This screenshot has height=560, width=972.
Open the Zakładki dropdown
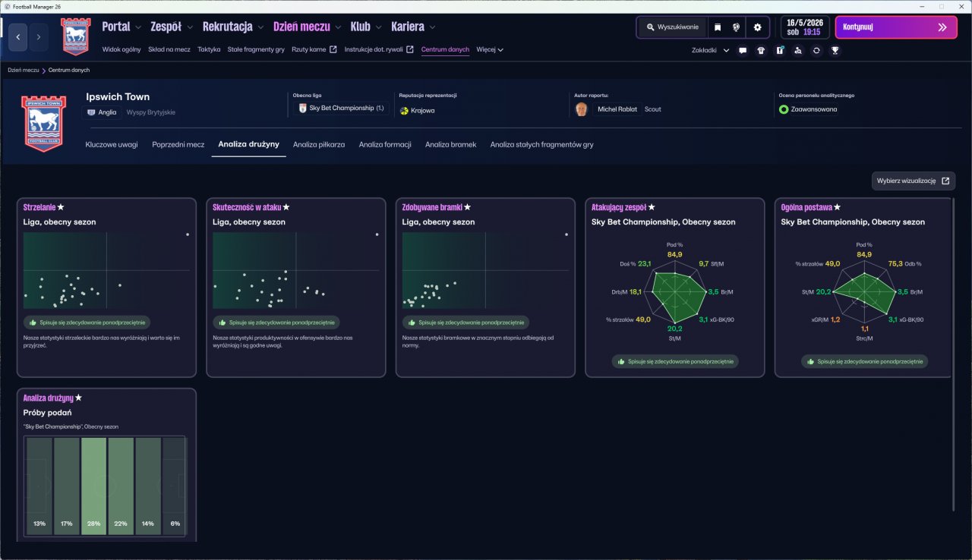[710, 51]
